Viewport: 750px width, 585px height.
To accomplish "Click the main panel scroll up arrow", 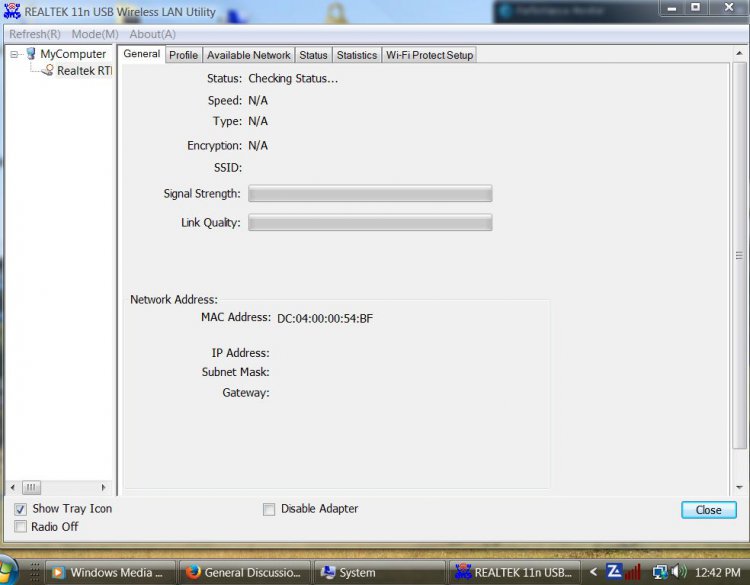I will click(x=739, y=53).
